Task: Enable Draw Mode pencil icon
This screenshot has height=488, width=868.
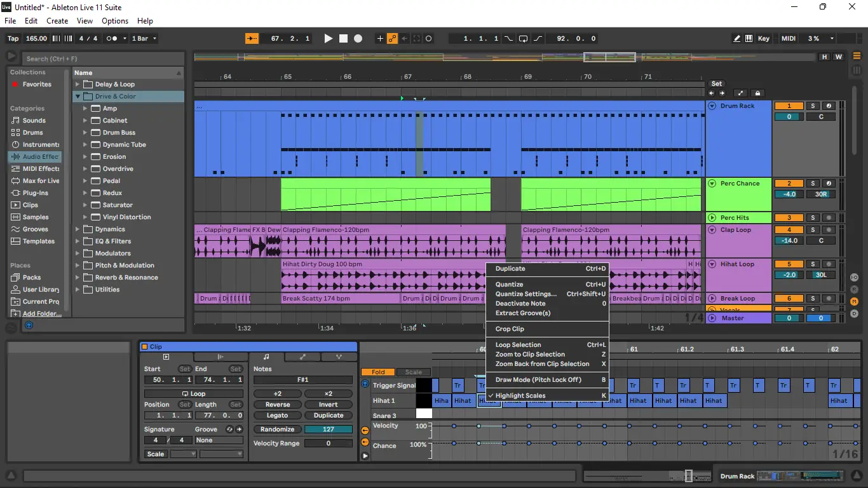Action: click(x=736, y=39)
